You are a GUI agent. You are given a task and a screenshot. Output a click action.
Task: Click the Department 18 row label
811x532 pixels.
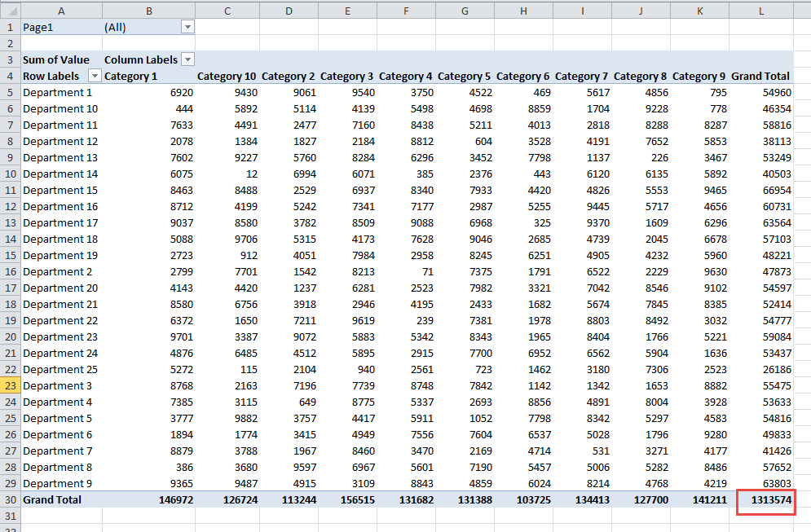click(x=61, y=239)
